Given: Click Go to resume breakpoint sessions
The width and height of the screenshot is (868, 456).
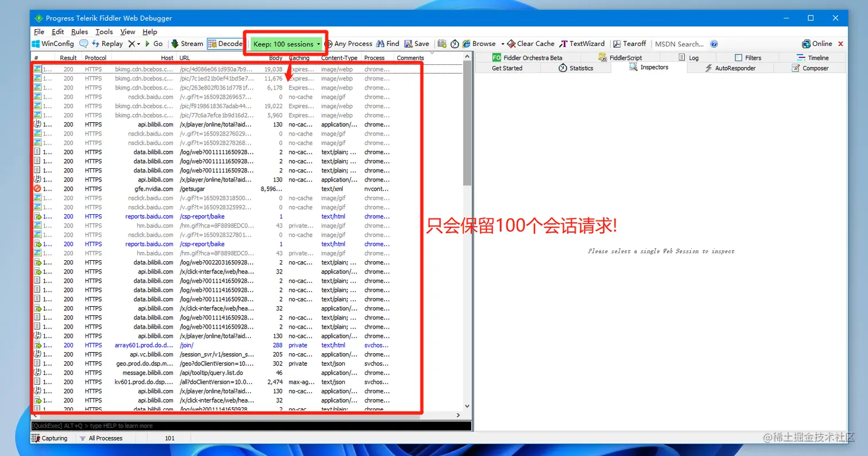Looking at the screenshot, I should tap(154, 44).
